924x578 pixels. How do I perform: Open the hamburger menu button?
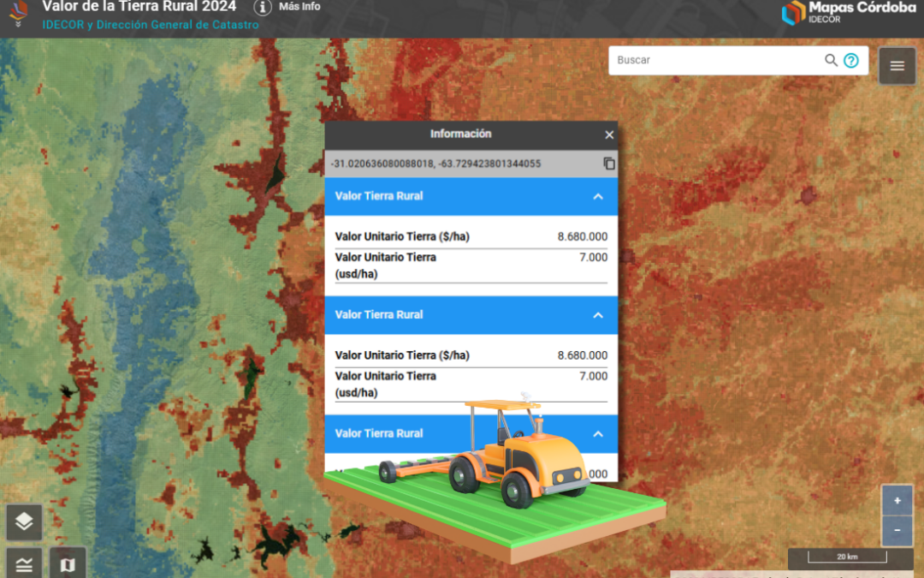tap(897, 66)
